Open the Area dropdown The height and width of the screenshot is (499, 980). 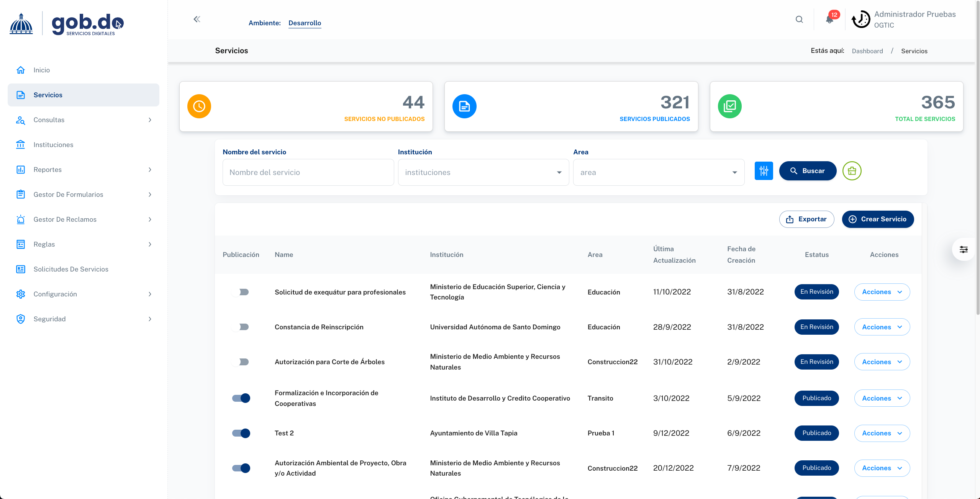click(659, 172)
